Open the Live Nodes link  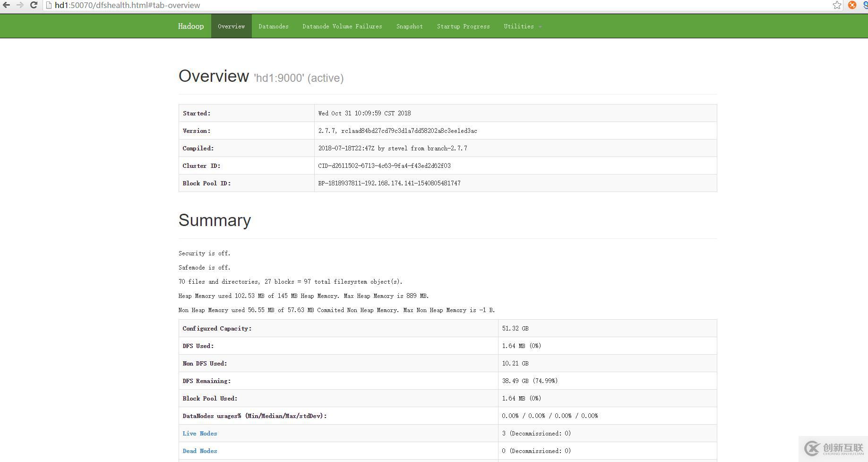pyautogui.click(x=200, y=433)
